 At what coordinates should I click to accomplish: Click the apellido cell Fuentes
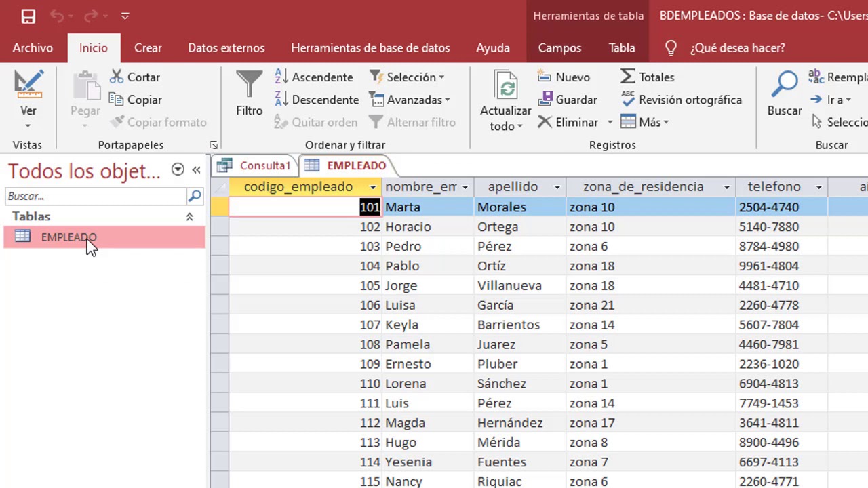(519, 462)
